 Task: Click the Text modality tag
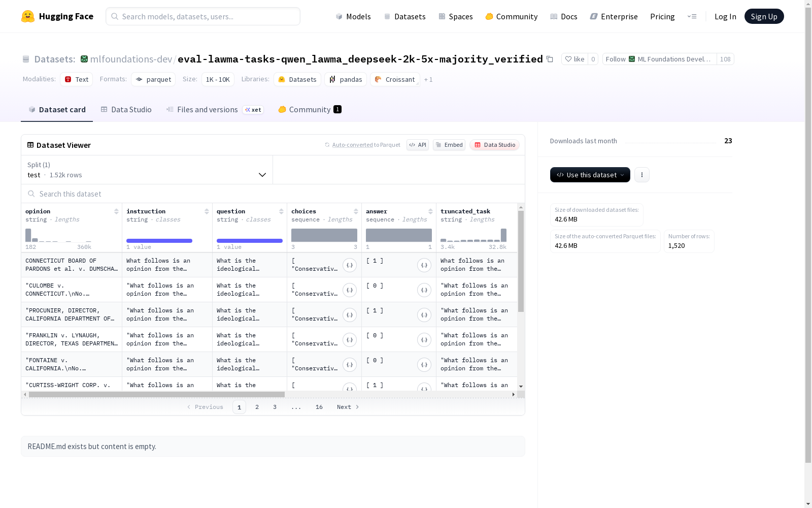[77, 79]
